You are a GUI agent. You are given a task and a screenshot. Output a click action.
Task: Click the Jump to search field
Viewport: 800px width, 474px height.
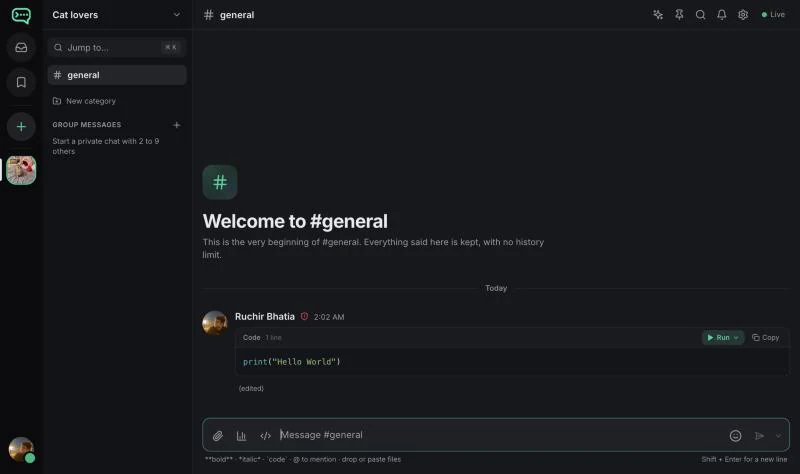(x=117, y=47)
